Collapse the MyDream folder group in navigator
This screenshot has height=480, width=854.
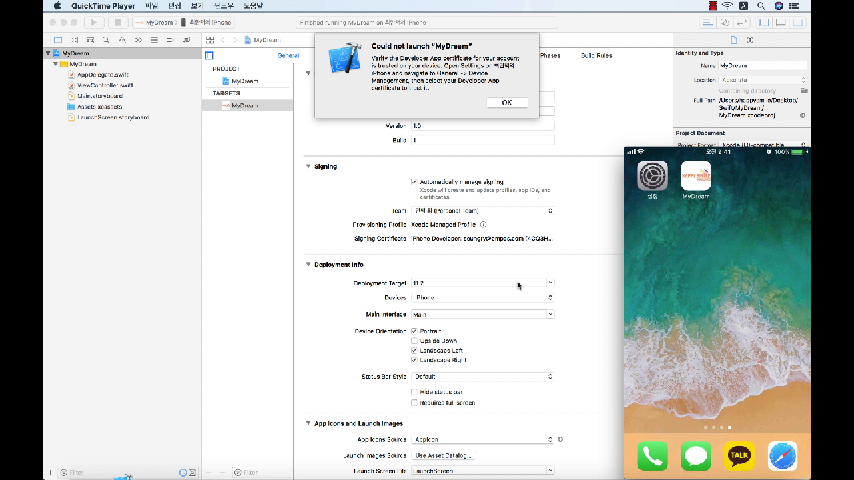[55, 64]
